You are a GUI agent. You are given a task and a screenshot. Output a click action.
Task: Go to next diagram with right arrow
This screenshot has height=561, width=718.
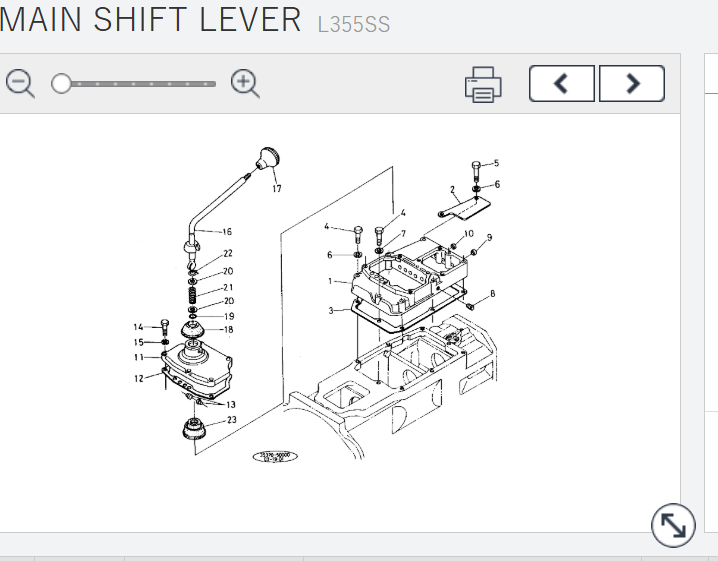(x=632, y=84)
